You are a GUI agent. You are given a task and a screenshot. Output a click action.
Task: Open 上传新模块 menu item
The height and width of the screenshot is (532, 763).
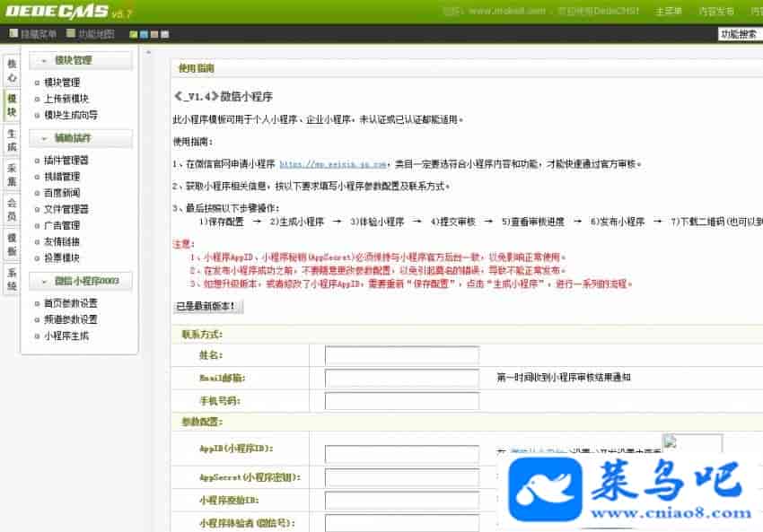[x=66, y=99]
